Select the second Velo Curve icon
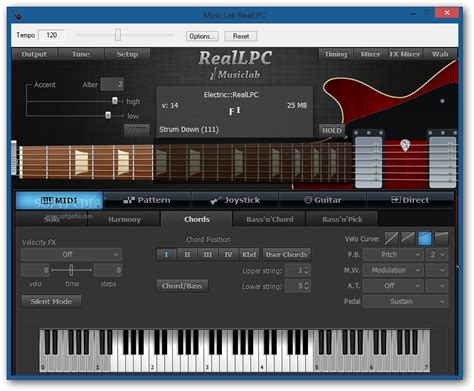Image resolution: width=474 pixels, height=391 pixels. 408,239
